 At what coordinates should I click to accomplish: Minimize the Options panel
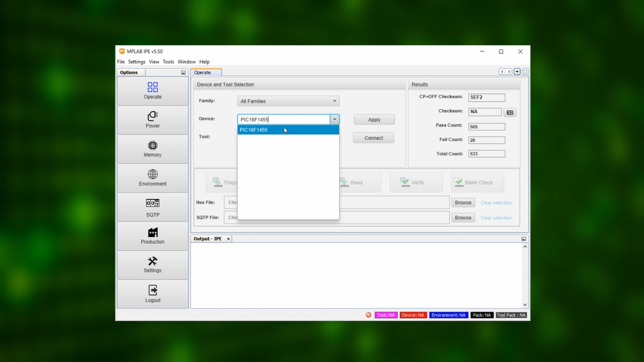pyautogui.click(x=183, y=73)
